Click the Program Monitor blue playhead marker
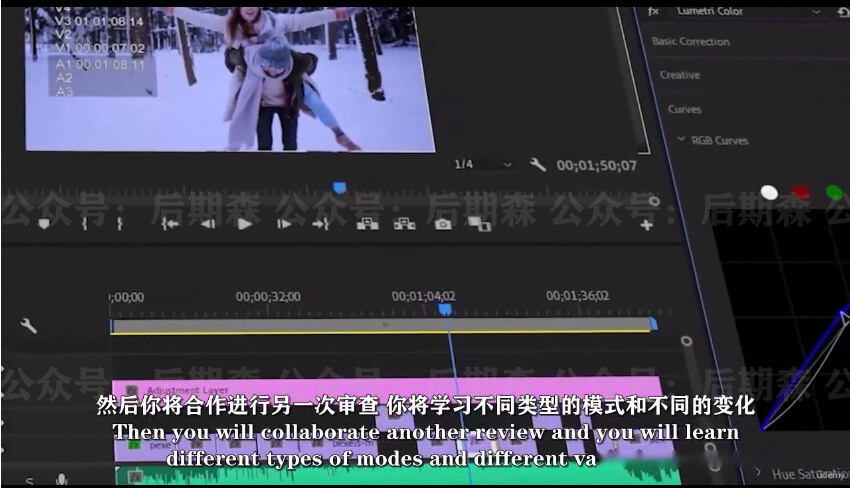This screenshot has height=488, width=850. (x=339, y=188)
